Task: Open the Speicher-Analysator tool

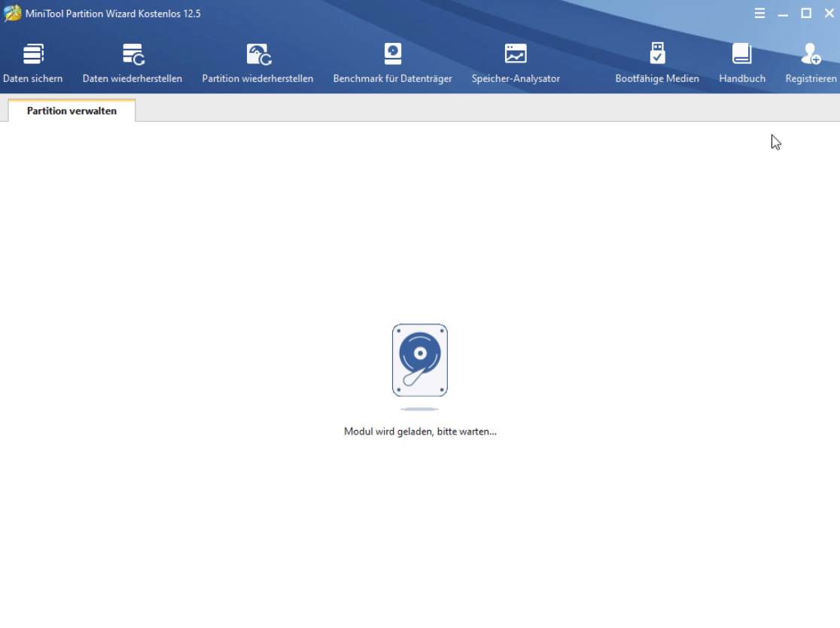Action: pos(516,63)
